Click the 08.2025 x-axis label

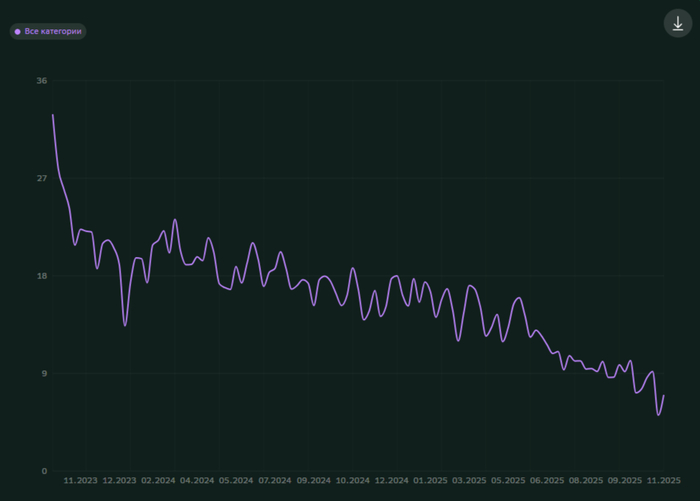coord(586,480)
